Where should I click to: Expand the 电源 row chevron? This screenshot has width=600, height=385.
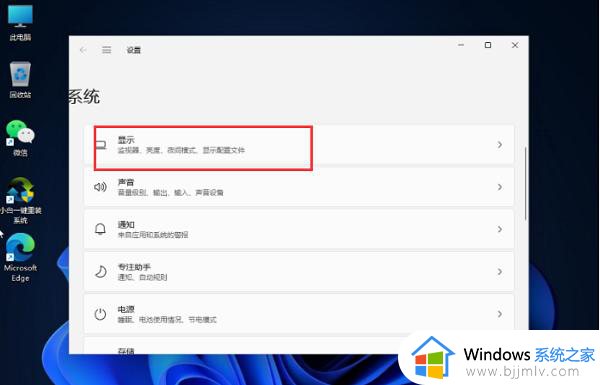tap(500, 314)
